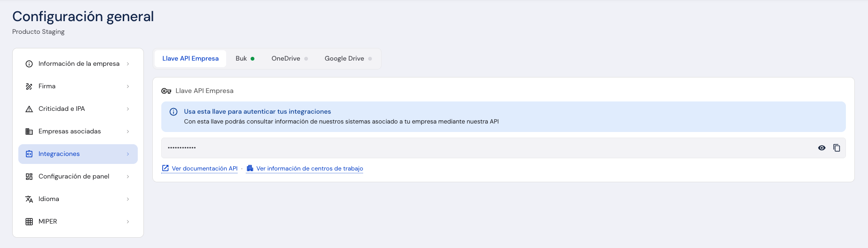The width and height of the screenshot is (868, 248).
Task: Click 'Usa esta llave para autenticar tus integraciones'
Action: (257, 112)
